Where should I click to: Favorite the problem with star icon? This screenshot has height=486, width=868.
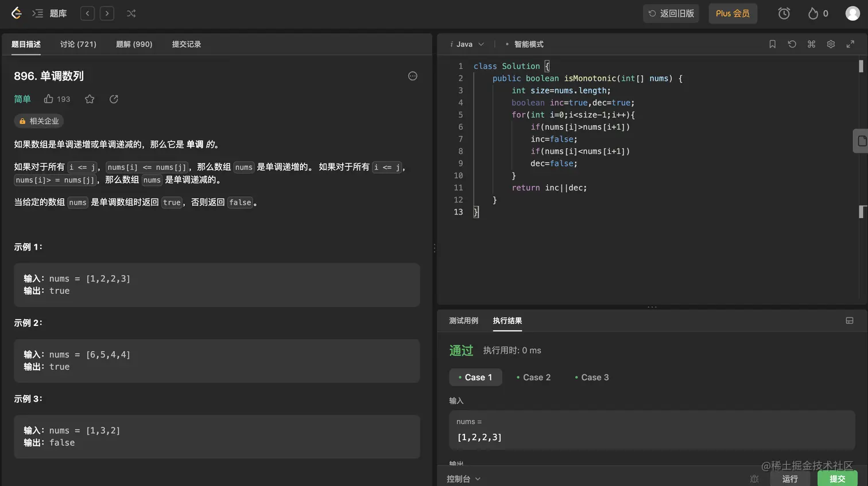point(90,99)
